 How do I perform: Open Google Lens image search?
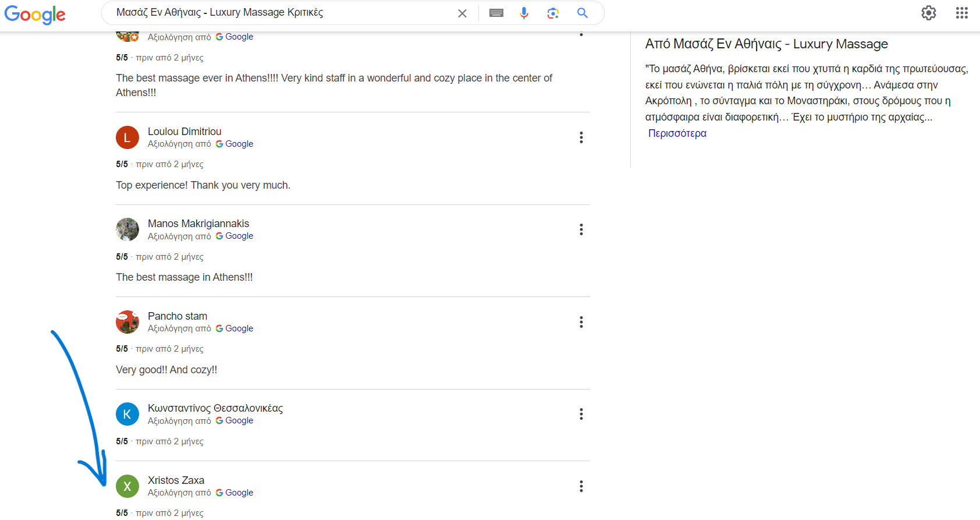(552, 13)
